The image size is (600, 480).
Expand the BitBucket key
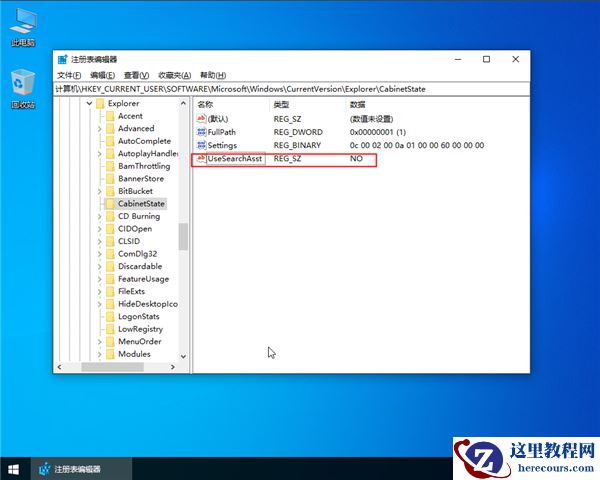click(x=99, y=191)
